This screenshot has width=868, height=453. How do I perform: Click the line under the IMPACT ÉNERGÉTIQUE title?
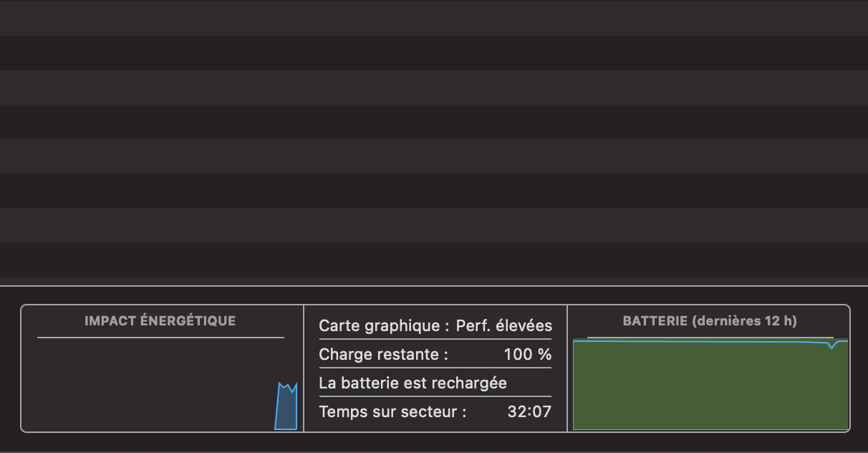160,337
